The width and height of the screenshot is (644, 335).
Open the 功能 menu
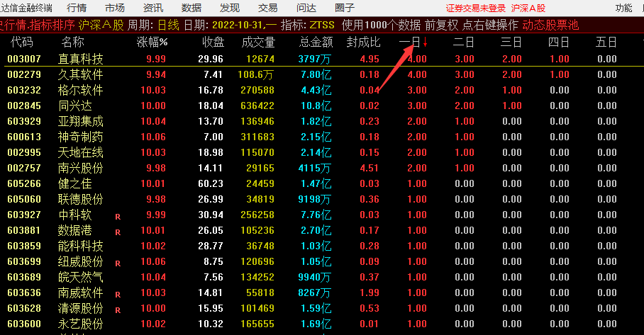click(623, 8)
